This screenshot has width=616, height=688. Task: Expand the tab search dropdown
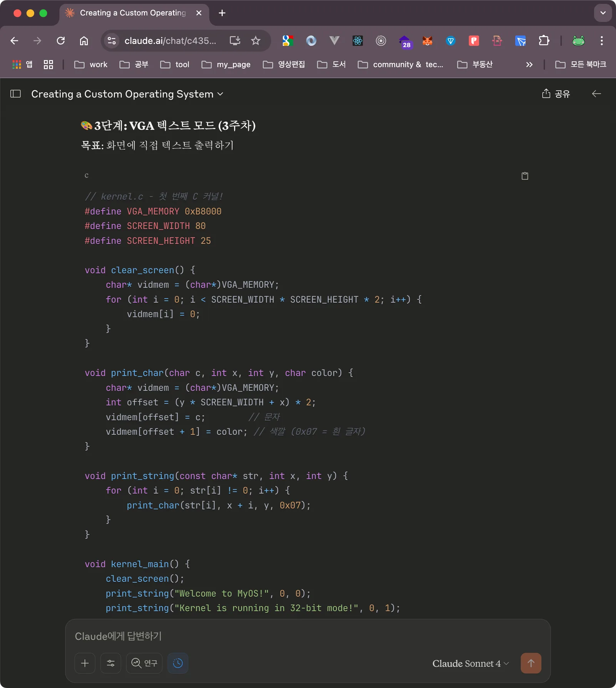pyautogui.click(x=603, y=13)
